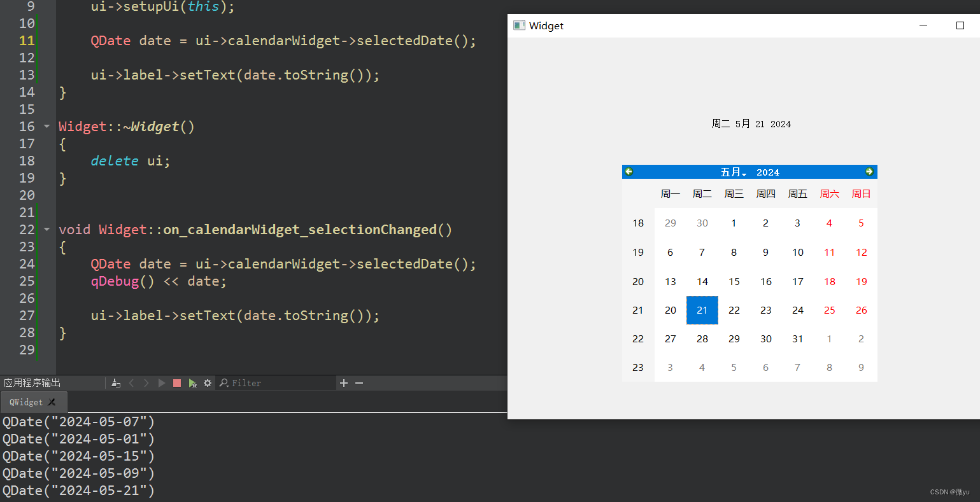Close the QWidget output tab
This screenshot has height=502, width=980.
point(52,402)
